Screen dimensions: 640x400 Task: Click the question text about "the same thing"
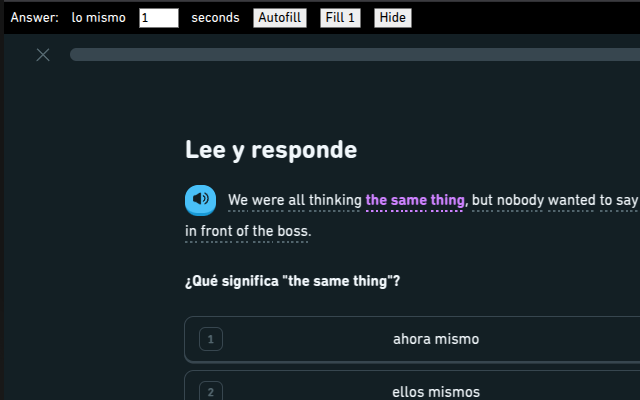[292, 281]
